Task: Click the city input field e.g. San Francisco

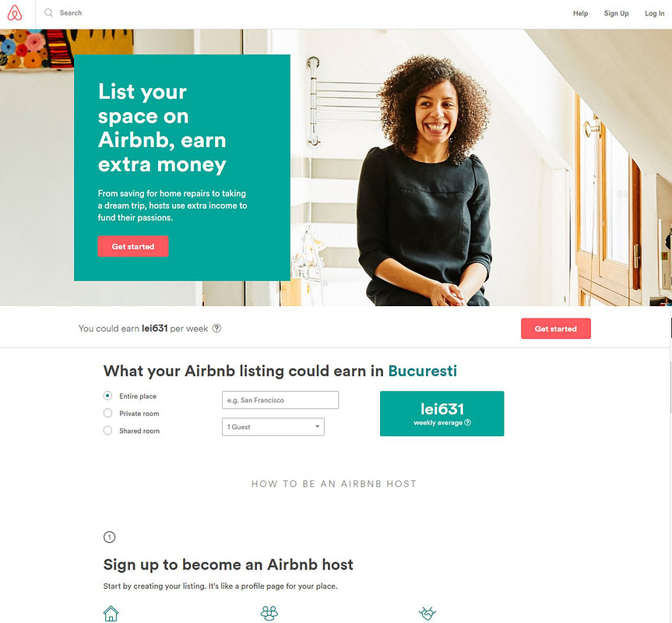Action: pyautogui.click(x=280, y=399)
